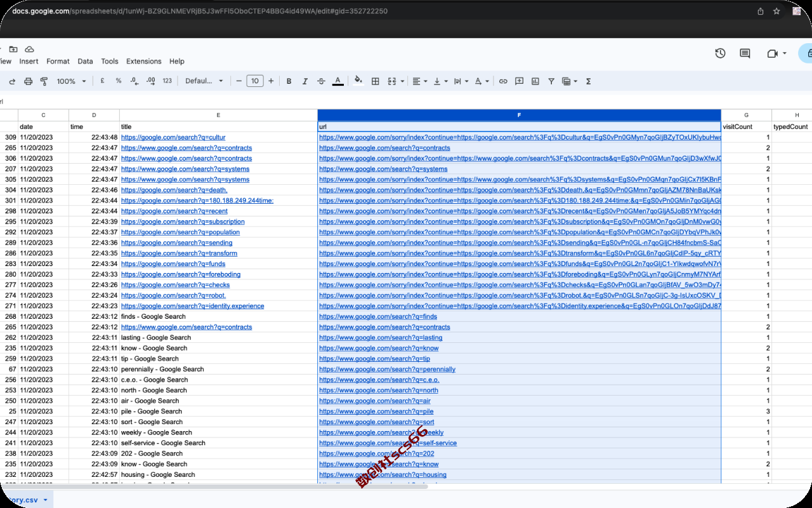Select the 'visitCount' header cell
812x508 pixels.
[746, 126]
